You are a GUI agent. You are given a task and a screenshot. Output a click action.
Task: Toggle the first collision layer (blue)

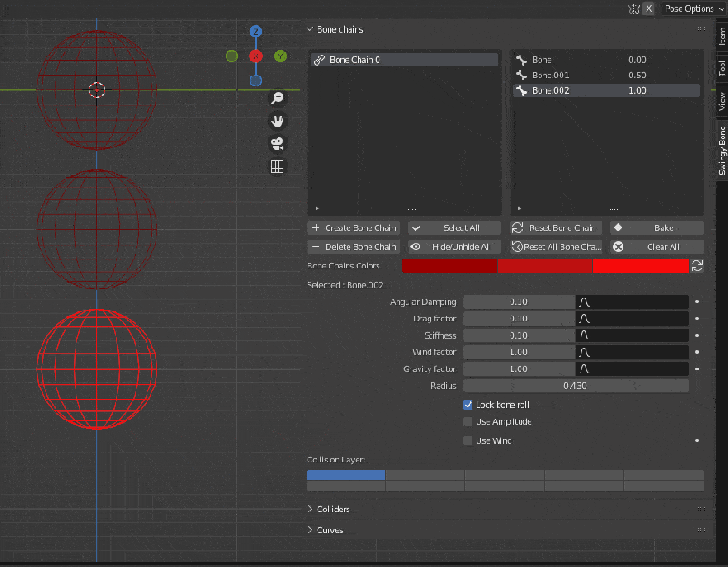tap(346, 474)
